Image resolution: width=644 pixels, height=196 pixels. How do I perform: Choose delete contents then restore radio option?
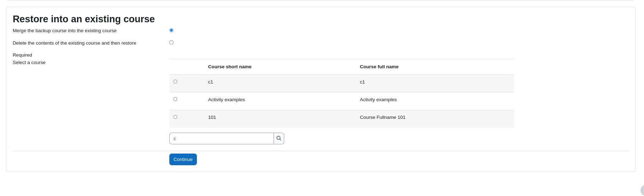coord(171,42)
